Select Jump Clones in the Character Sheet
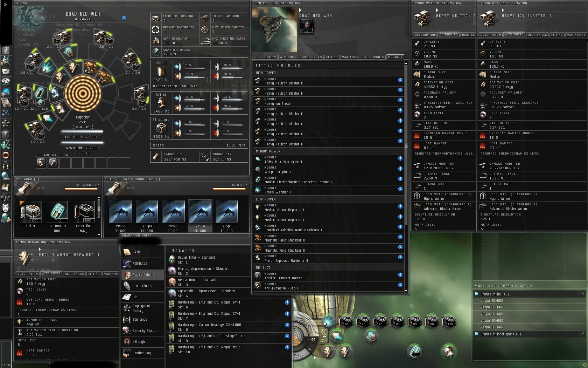The height and width of the screenshot is (368, 588). pyautogui.click(x=143, y=286)
